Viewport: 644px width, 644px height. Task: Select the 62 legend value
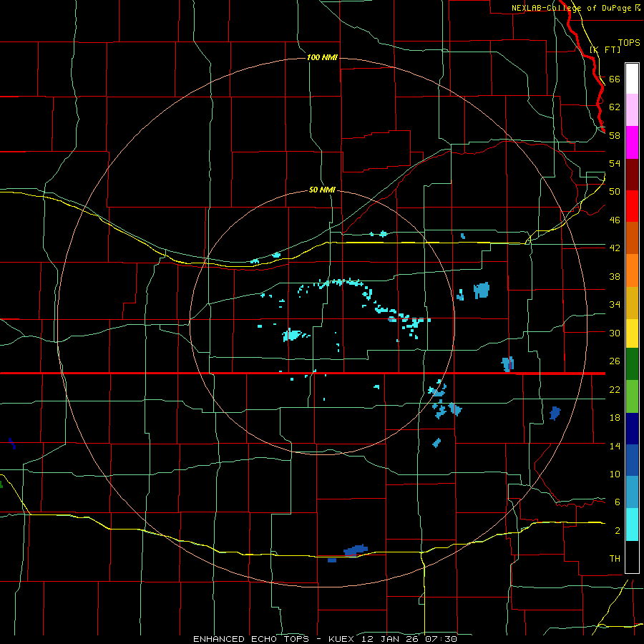(x=615, y=107)
